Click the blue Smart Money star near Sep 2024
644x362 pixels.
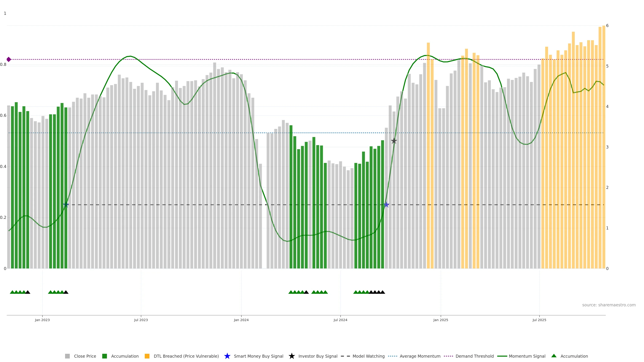pos(386,205)
